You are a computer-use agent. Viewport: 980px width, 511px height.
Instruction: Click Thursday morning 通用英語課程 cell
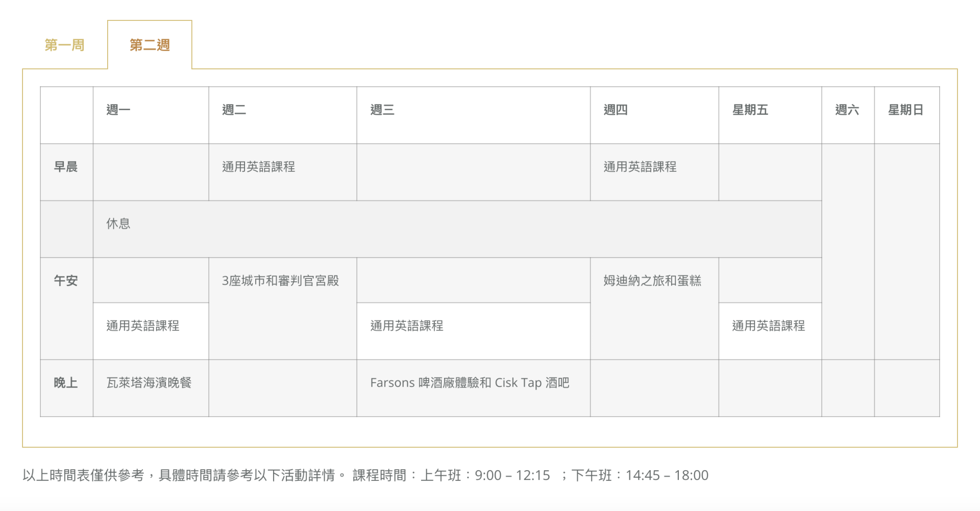click(640, 167)
